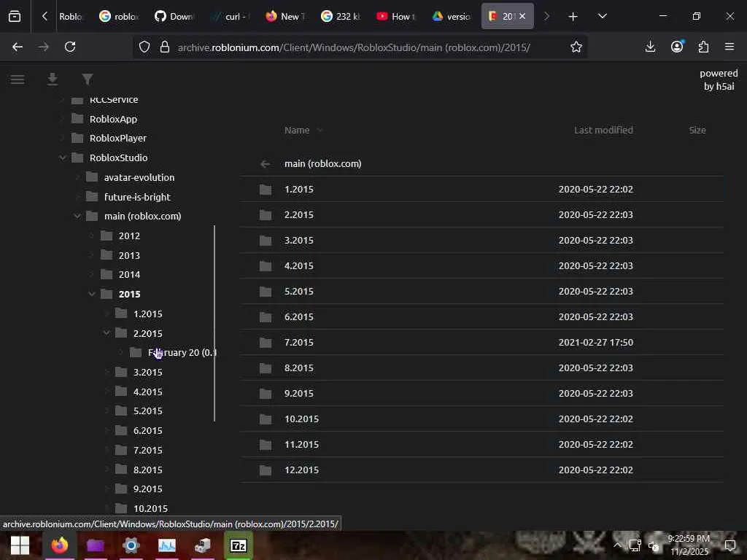Image resolution: width=747 pixels, height=560 pixels.
Task: Open the 1.2015 folder in listing
Action: [x=481, y=190]
